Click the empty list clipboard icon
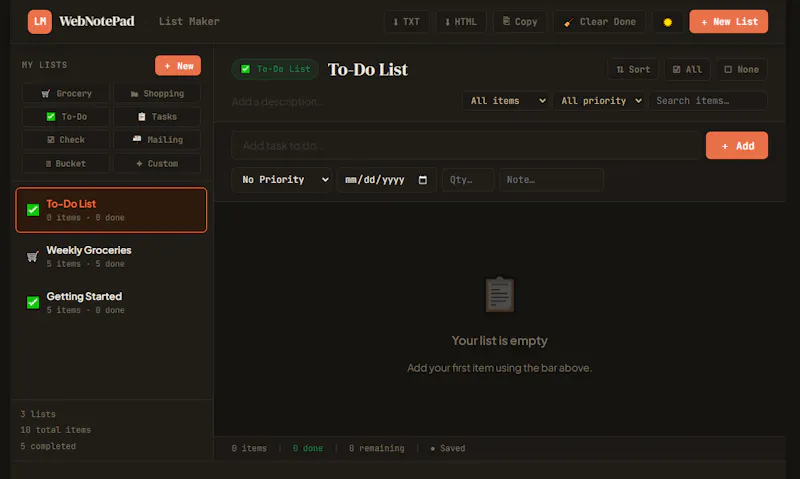Viewport: 800px width, 479px height. click(499, 294)
